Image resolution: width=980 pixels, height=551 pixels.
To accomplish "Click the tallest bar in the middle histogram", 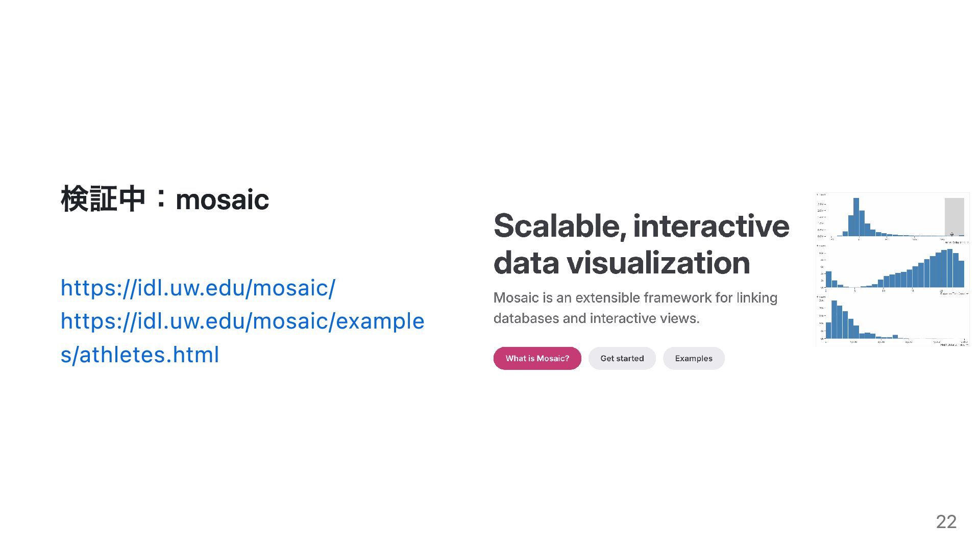I will pyautogui.click(x=950, y=268).
